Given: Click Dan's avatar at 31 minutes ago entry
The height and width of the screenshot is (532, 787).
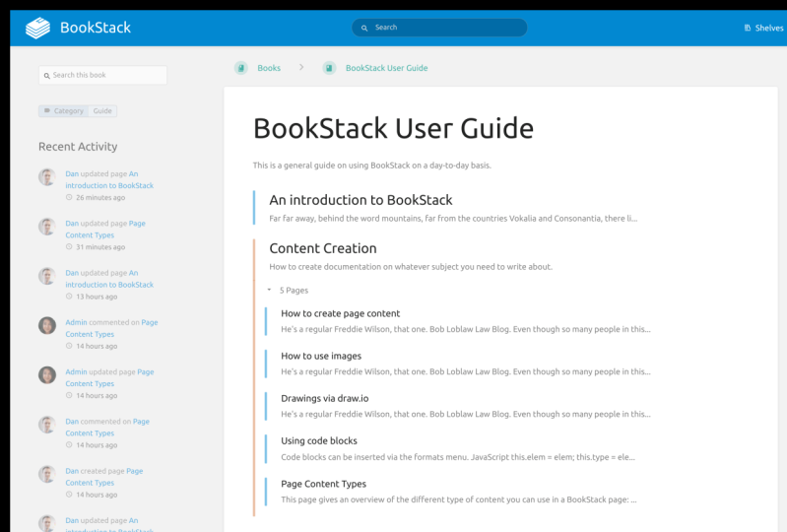Looking at the screenshot, I should (x=47, y=227).
